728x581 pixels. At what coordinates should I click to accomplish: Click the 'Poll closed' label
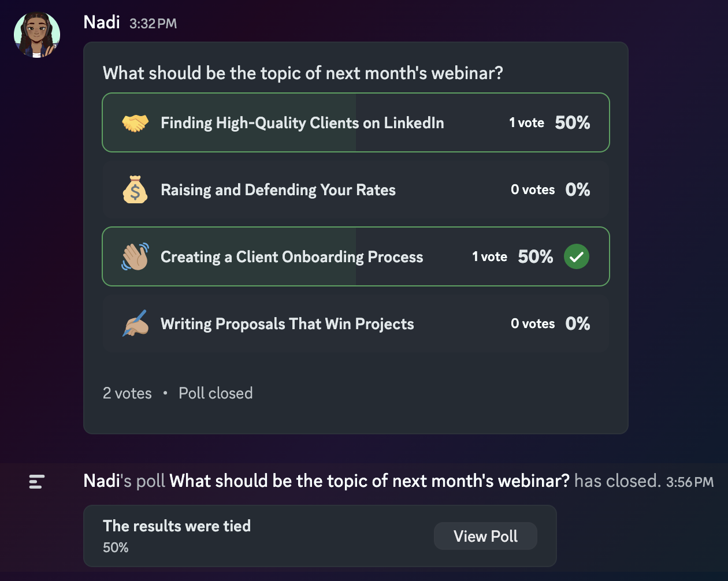[x=216, y=393]
